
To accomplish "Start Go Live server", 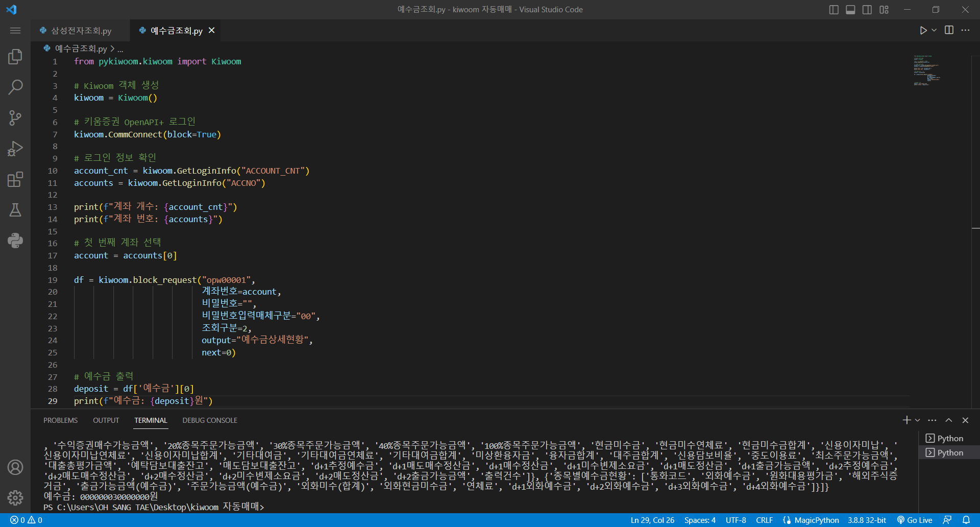I will [914, 520].
